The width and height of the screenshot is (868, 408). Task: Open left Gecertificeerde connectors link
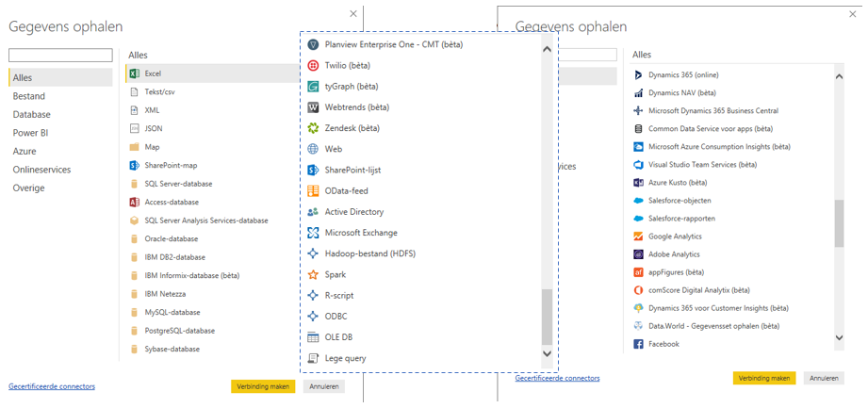click(x=52, y=386)
